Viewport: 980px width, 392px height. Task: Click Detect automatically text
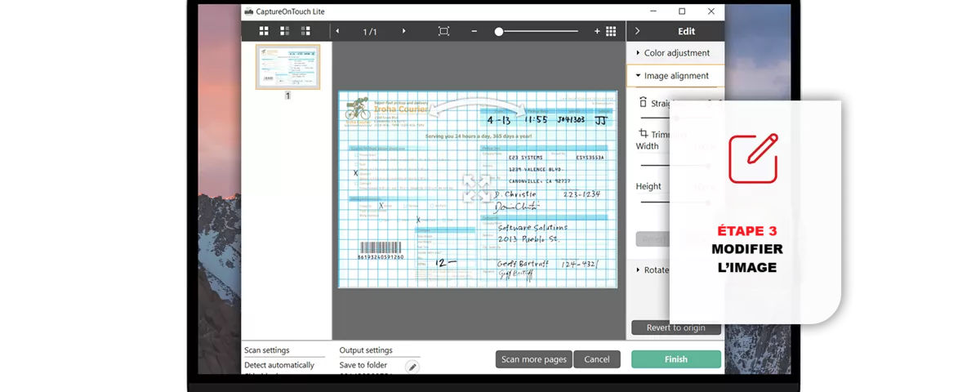(279, 365)
